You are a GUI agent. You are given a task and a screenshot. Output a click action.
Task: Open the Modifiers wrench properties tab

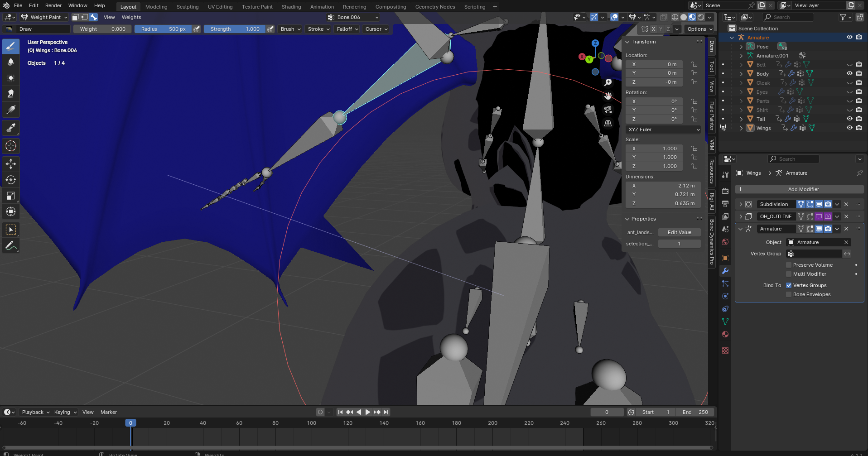725,271
